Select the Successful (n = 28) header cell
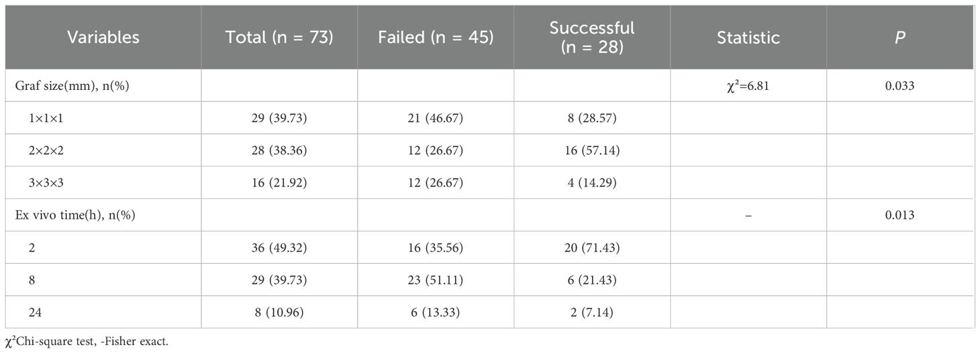Viewport: 980px width, 353px height. [591, 38]
